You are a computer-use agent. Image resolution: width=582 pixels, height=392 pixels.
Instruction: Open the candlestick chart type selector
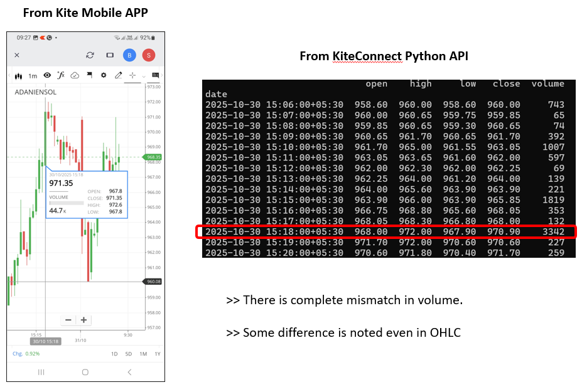coord(19,76)
